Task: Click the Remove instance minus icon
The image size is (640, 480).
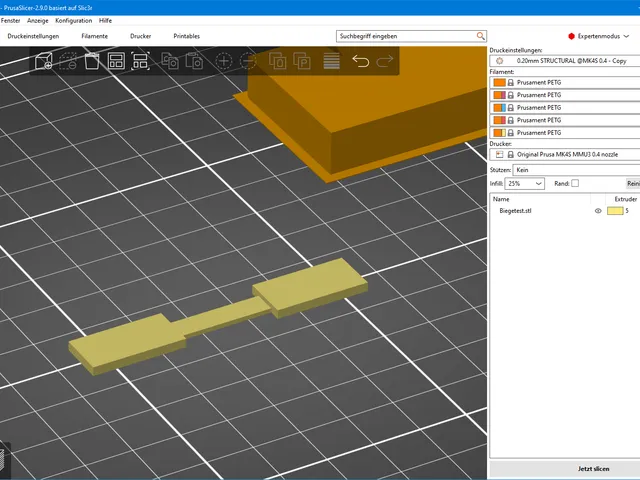Action: (248, 61)
